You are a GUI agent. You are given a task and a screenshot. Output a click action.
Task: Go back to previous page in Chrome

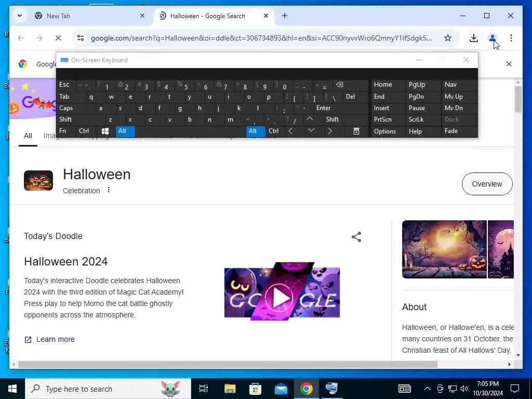(x=21, y=38)
